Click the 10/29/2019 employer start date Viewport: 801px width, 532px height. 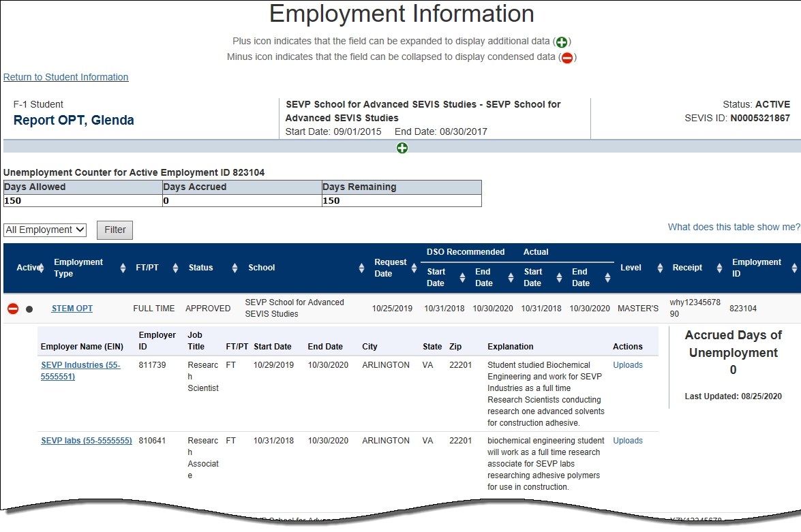(274, 365)
